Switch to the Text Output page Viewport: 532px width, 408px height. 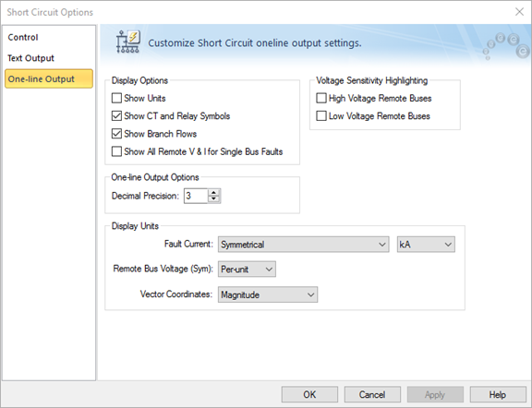[x=30, y=58]
